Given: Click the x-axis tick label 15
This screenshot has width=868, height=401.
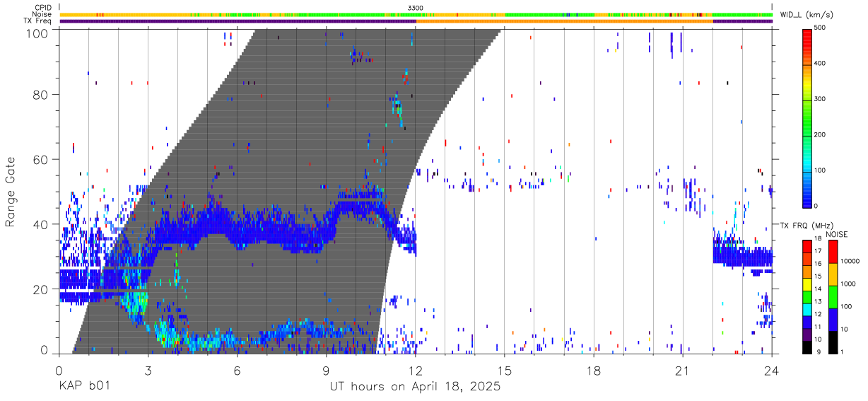Looking at the screenshot, I should (505, 371).
